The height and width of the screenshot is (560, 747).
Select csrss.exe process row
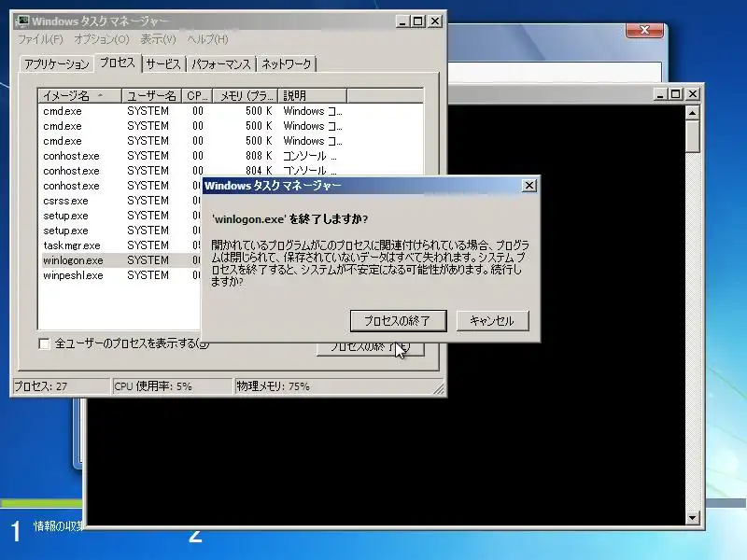pos(120,201)
